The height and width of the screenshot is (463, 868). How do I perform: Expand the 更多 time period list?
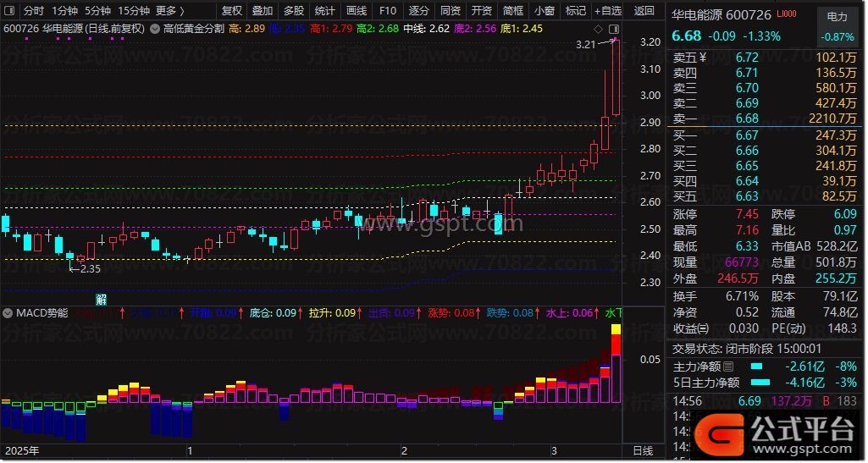[x=171, y=11]
